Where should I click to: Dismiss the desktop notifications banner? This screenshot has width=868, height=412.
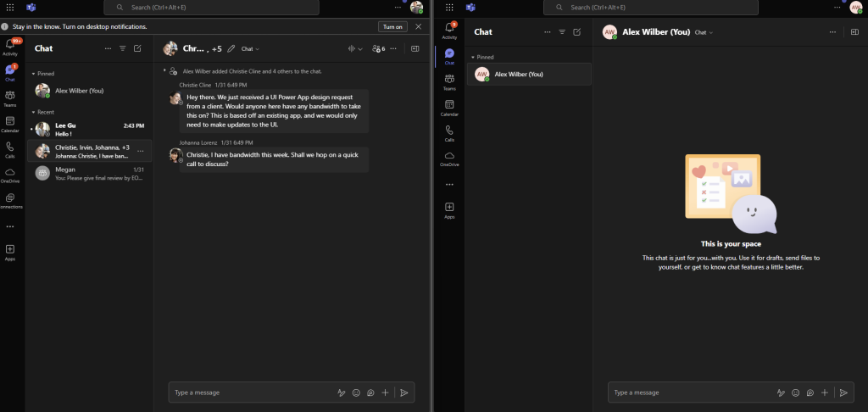(419, 26)
